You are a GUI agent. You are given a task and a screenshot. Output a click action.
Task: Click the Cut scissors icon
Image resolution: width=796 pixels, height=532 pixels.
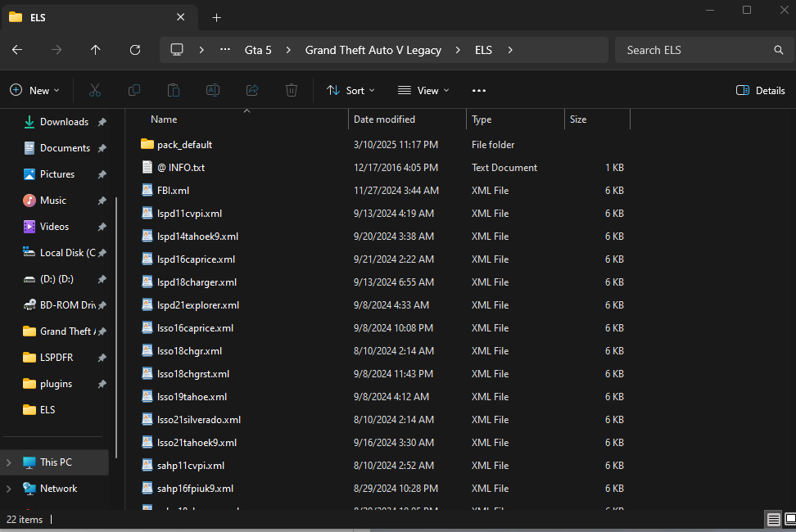[95, 90]
